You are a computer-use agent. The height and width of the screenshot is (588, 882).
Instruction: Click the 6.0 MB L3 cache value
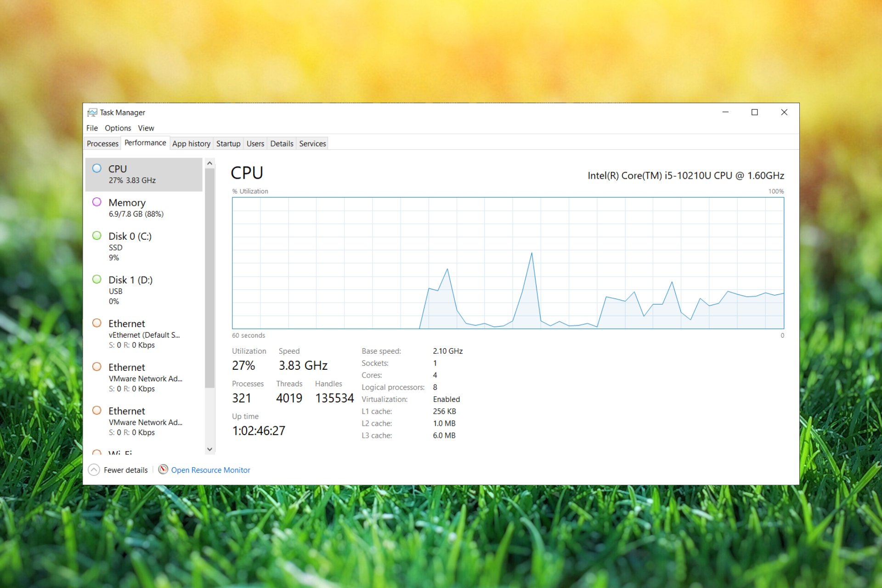444,435
